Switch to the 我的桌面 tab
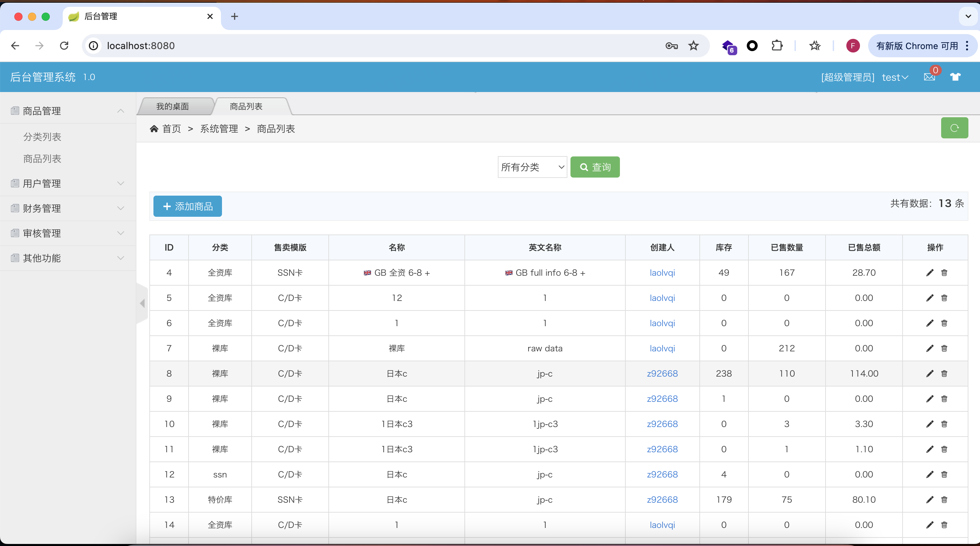 173,106
